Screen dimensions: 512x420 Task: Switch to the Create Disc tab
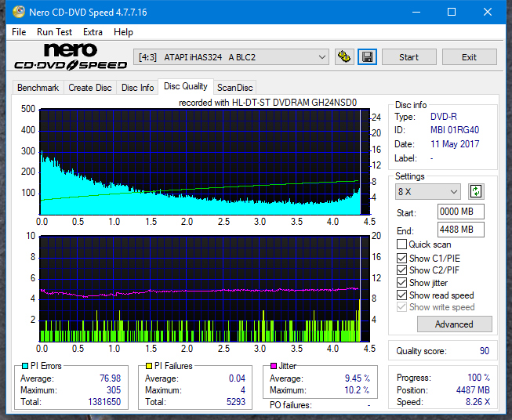click(x=90, y=88)
